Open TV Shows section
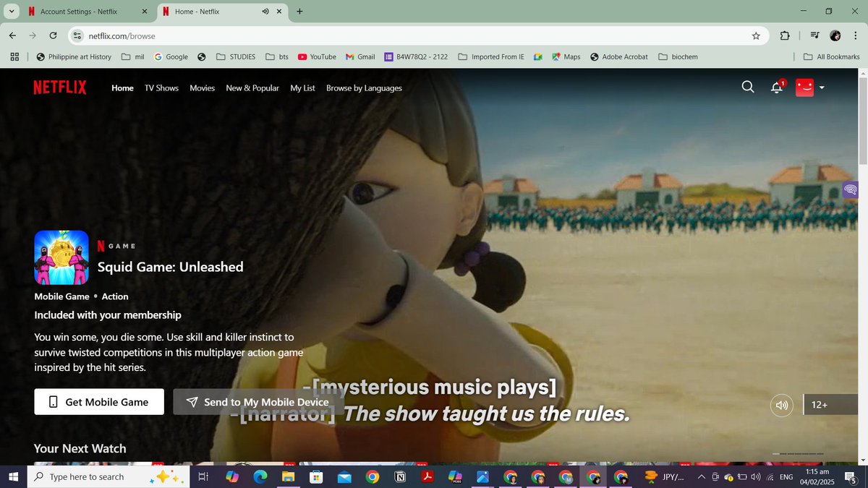 (161, 88)
